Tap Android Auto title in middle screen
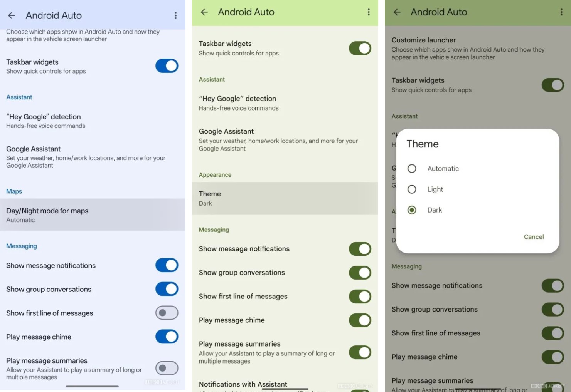 (x=246, y=12)
